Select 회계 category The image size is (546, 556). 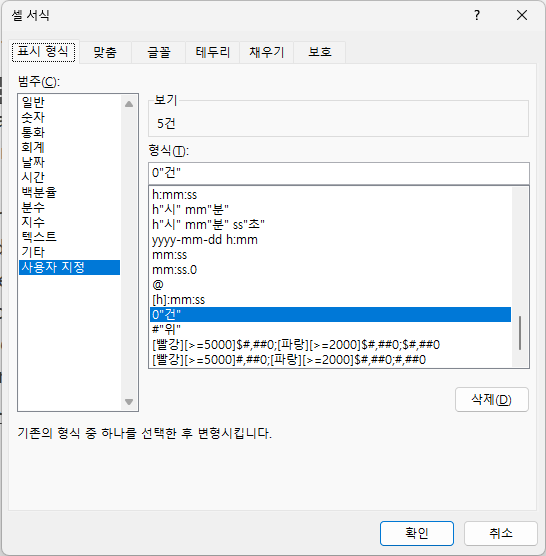pos(69,147)
